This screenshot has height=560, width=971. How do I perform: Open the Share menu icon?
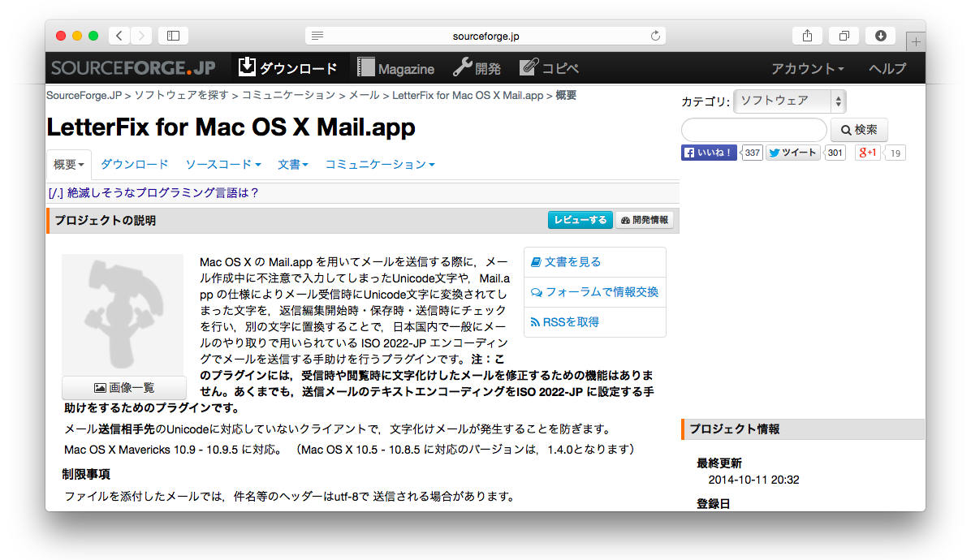pos(808,36)
